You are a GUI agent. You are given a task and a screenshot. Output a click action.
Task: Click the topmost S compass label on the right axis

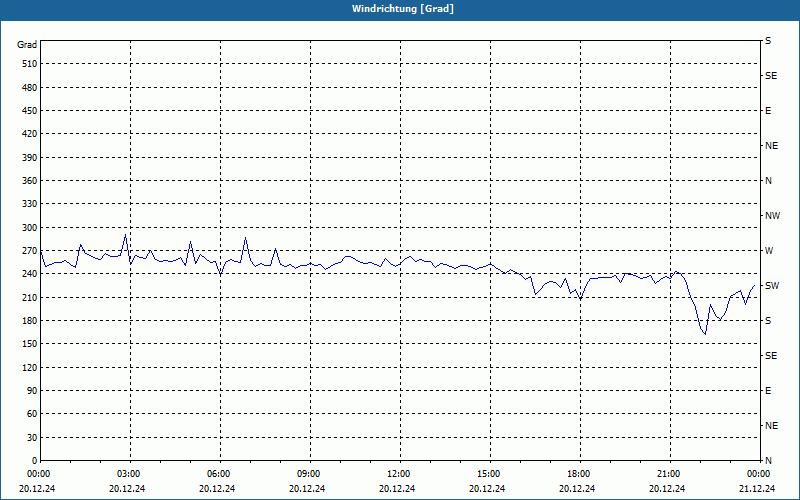click(x=768, y=41)
